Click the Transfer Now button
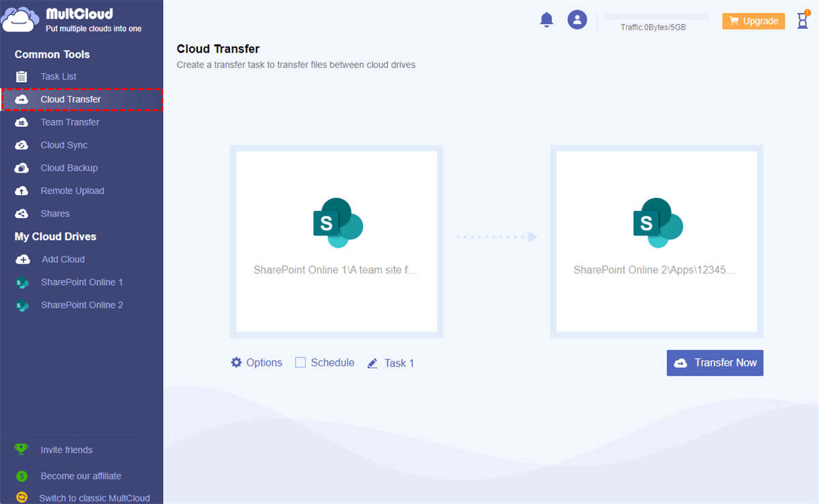The image size is (819, 504). 715,363
